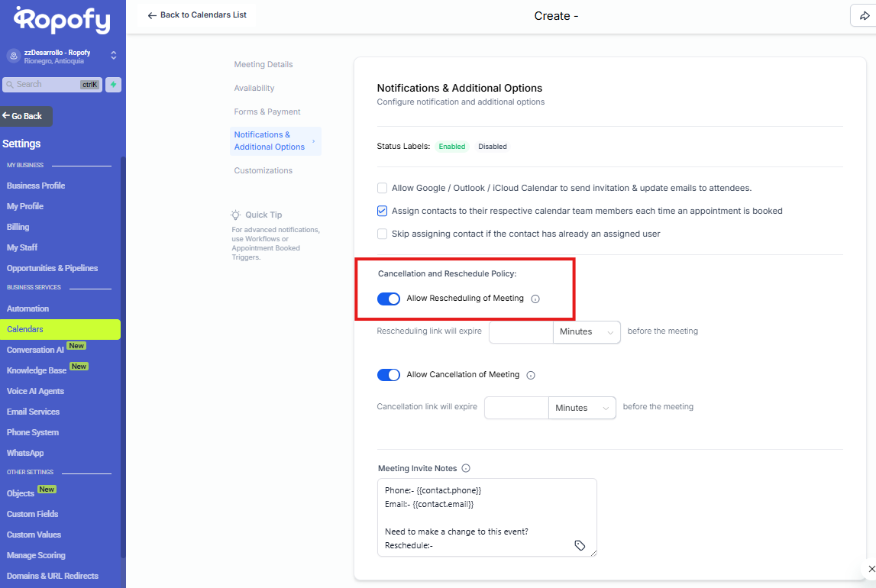
Task: Open the rescheduling link Minutes dropdown
Action: pyautogui.click(x=587, y=332)
